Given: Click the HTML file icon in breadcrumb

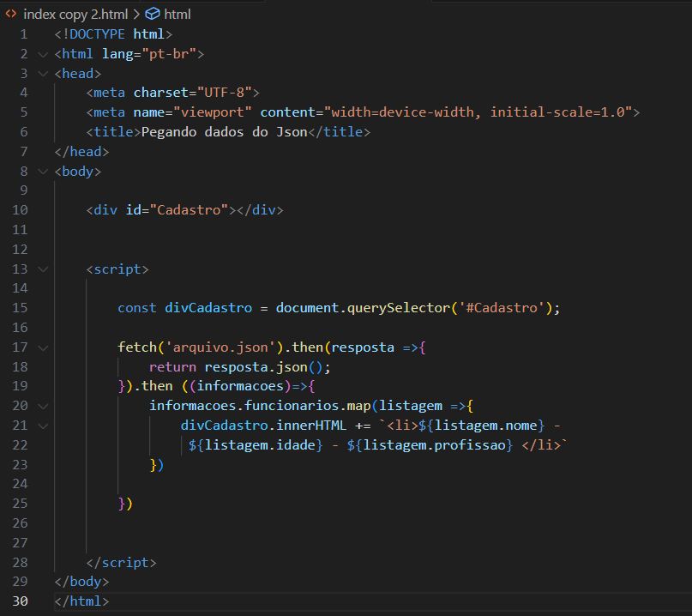Looking at the screenshot, I should [11, 14].
